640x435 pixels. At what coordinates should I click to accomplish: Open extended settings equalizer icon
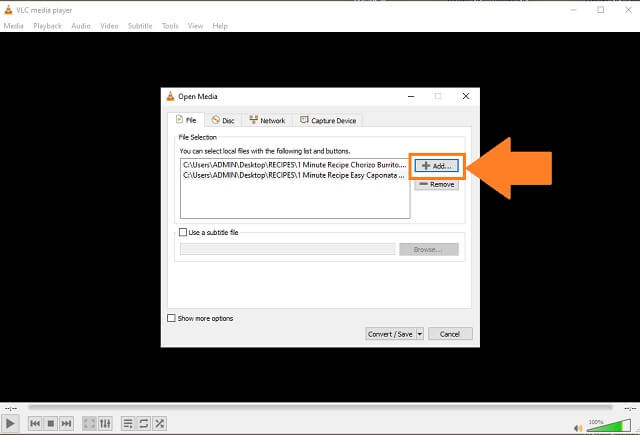[105, 424]
